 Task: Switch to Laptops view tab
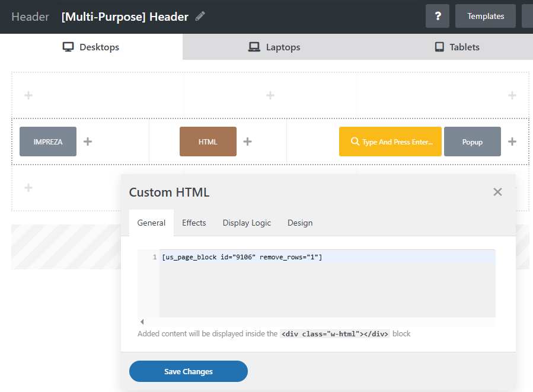(274, 47)
